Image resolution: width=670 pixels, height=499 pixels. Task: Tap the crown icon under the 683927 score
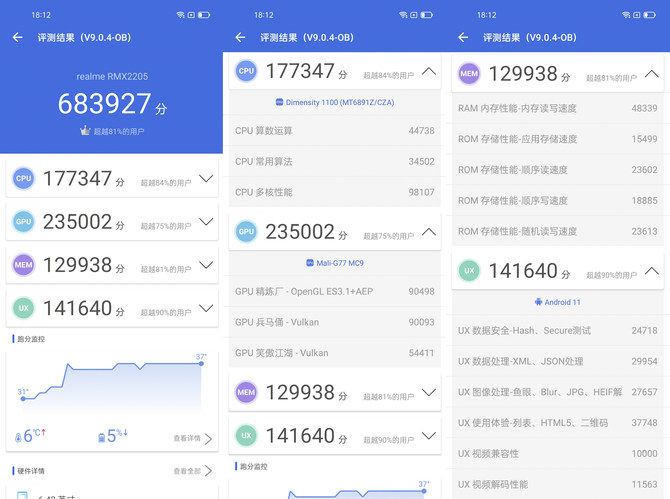click(x=85, y=131)
